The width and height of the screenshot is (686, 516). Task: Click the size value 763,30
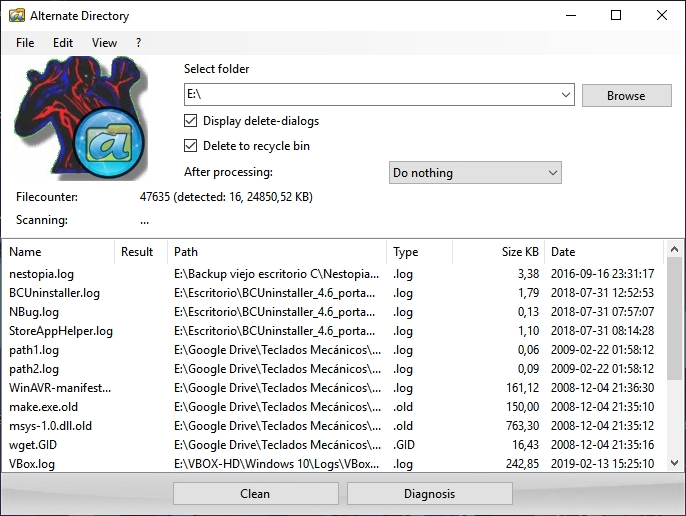(x=522, y=426)
